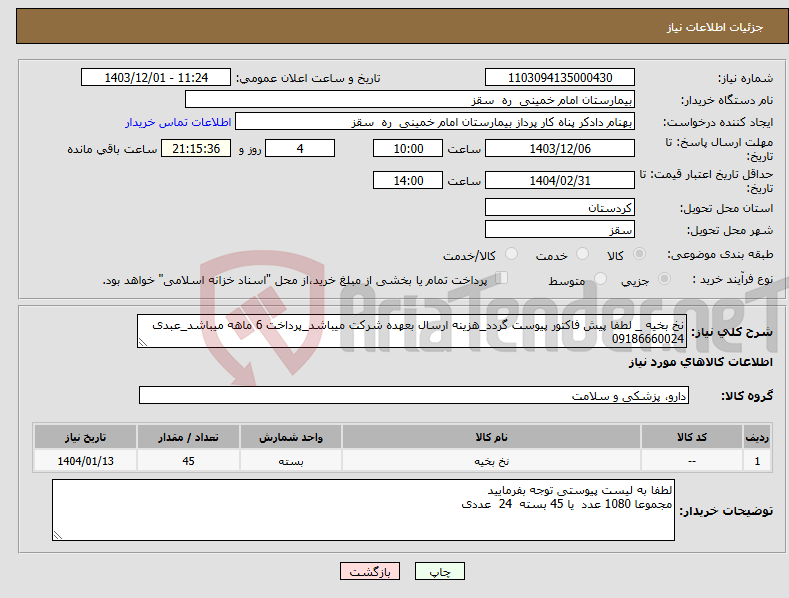Viewport: 789px width, 598px height.
Task: Click the announcement date field 1403/12/01 - 11:24
Action: (156, 78)
